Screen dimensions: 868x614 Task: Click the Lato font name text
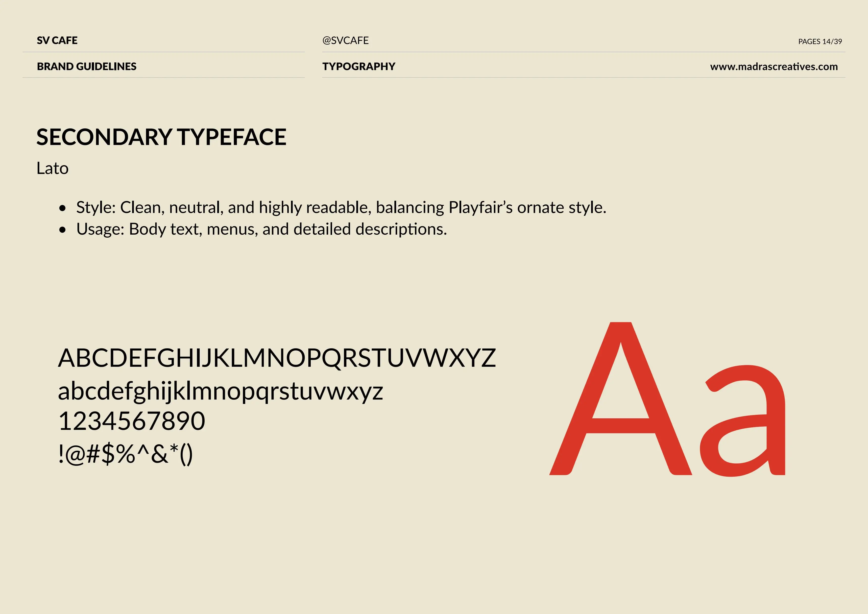(x=52, y=169)
